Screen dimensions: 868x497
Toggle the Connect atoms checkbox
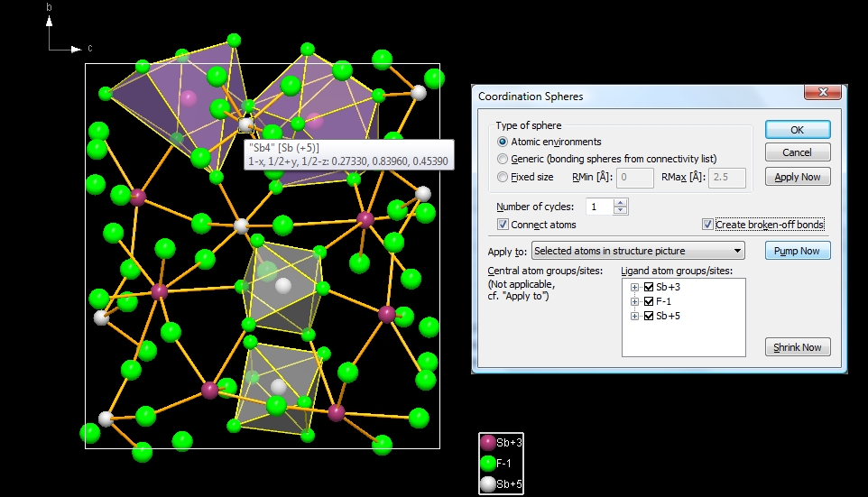tap(503, 225)
